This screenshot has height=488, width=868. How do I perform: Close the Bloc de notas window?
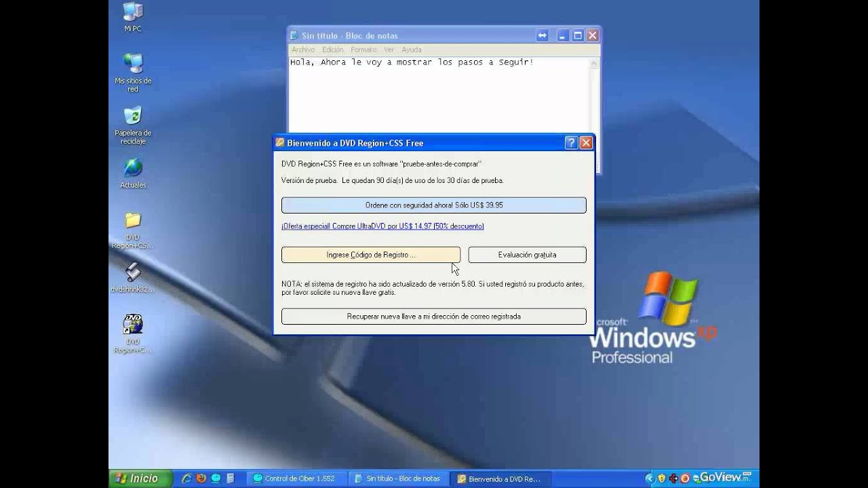point(593,35)
